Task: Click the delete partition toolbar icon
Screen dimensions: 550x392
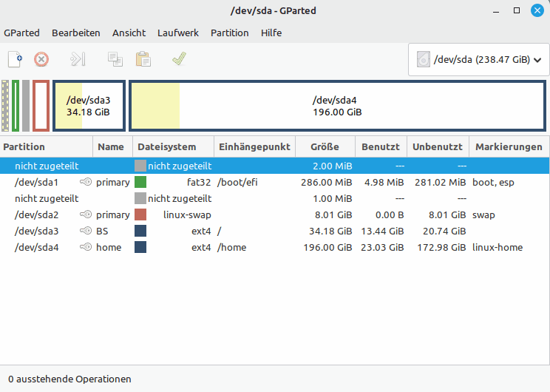Action: 41,59
